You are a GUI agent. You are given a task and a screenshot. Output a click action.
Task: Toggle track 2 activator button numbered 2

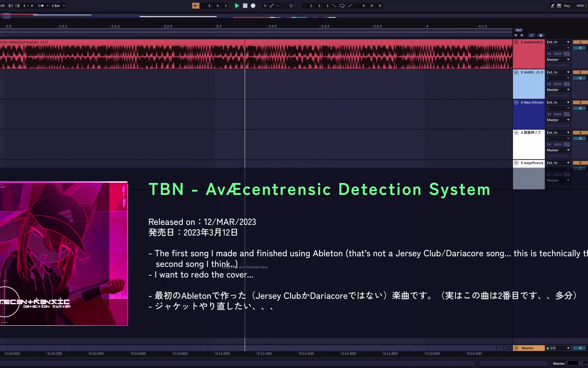580,72
